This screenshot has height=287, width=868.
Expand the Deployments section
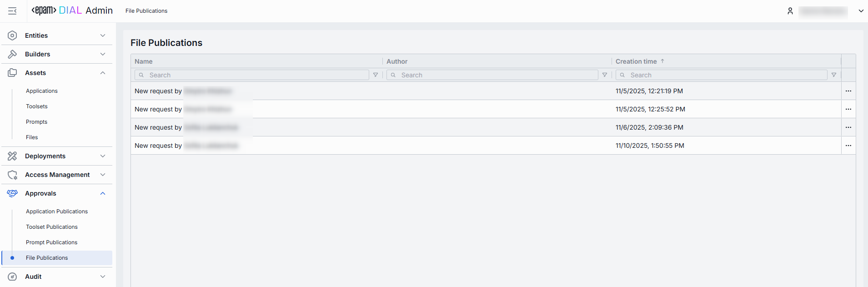tap(103, 156)
